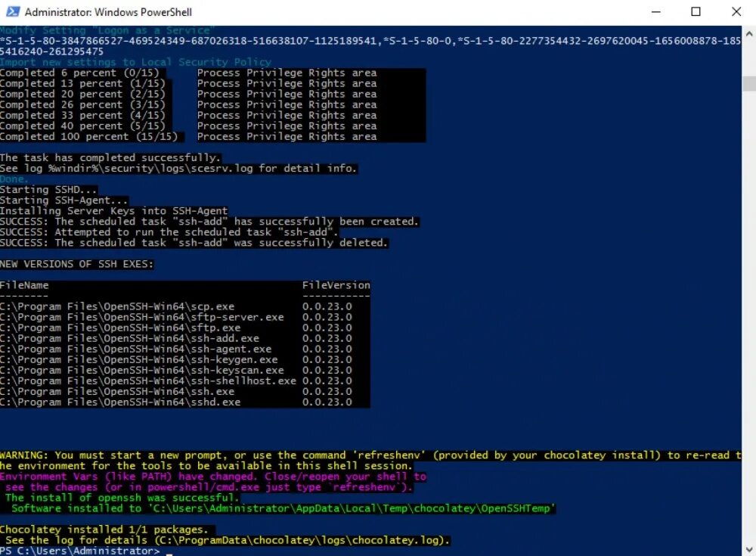Click 'Completed 40 percent (5/15)' line
Image resolution: width=756 pixels, height=556 pixels.
(x=82, y=126)
